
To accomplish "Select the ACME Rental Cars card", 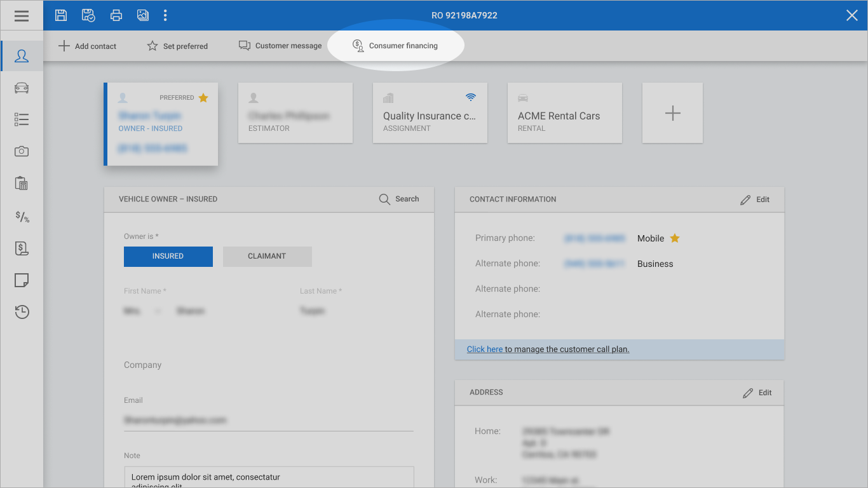I will click(565, 112).
